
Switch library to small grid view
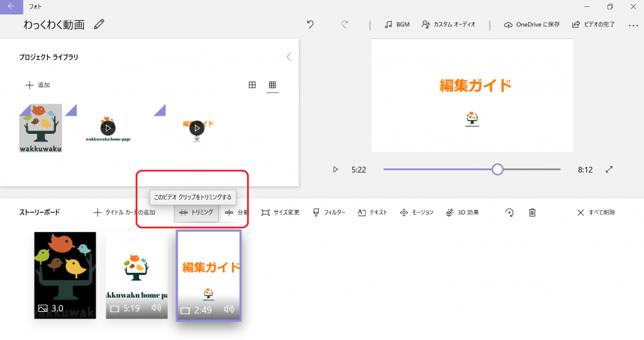tap(272, 85)
